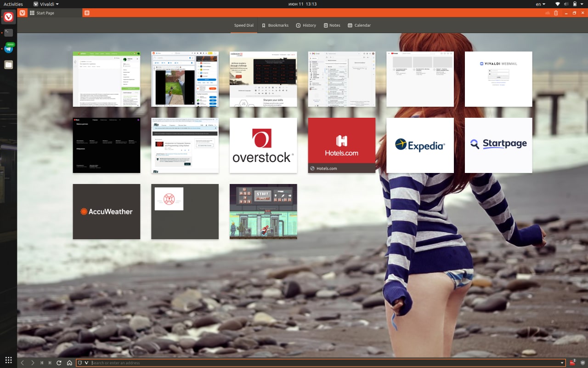Click the volume icon in top bar
Screen dimensions: 588x368
pyautogui.click(x=567, y=4)
